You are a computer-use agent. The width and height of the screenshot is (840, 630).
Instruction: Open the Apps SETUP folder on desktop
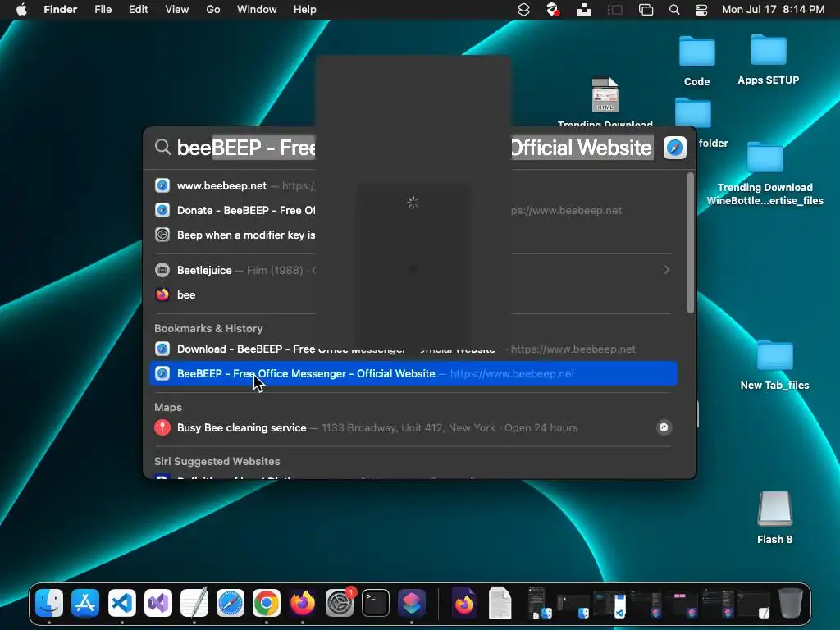[x=768, y=52]
